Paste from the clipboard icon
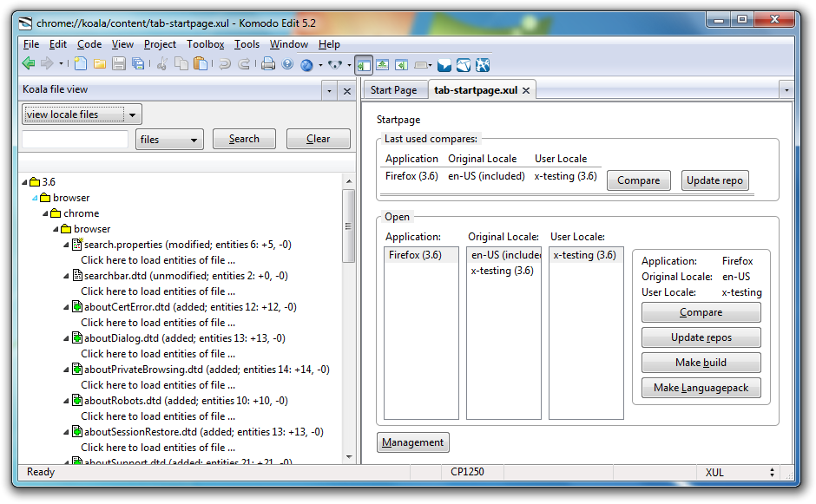The height and width of the screenshot is (504, 816). (x=201, y=64)
